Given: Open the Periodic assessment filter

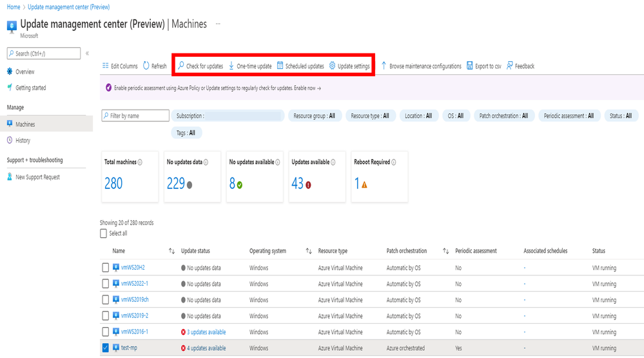Looking at the screenshot, I should (569, 116).
